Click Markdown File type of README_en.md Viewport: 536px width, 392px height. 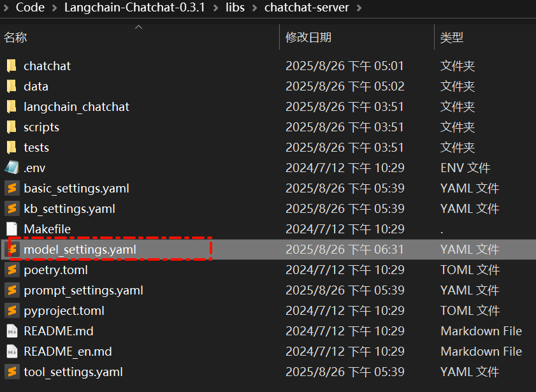click(481, 352)
